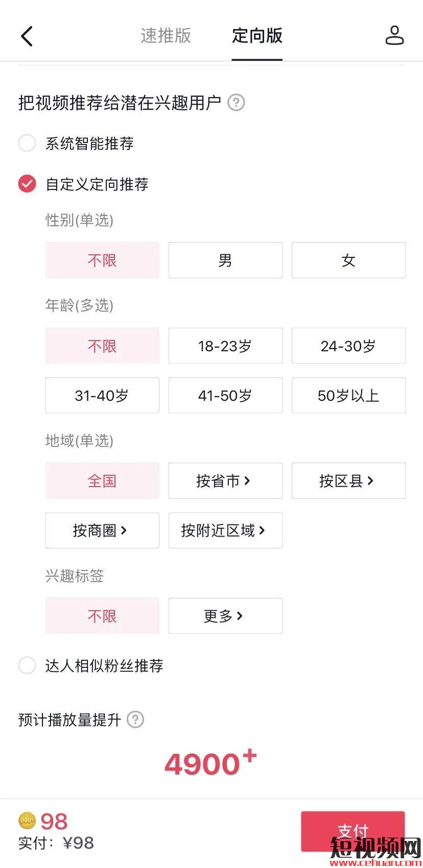Switch to the 定向版 tab

tap(257, 36)
